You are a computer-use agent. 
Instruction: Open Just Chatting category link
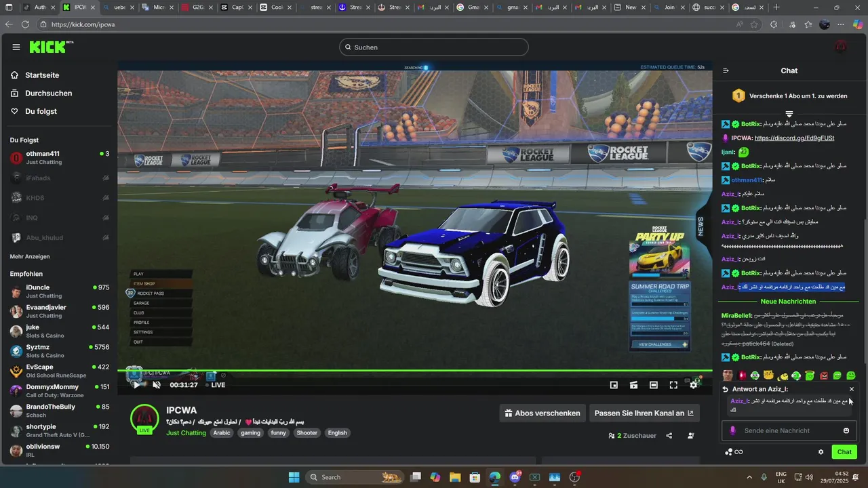186,432
